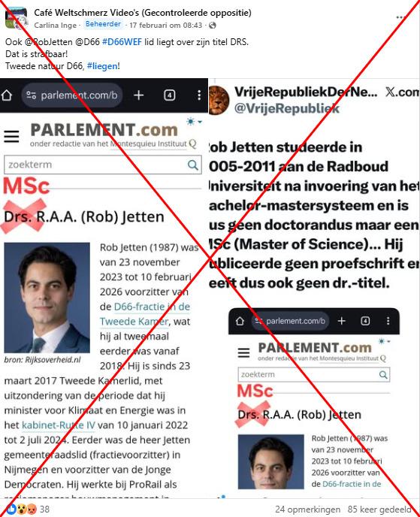Viewport: 420px width, 517px height.
Task: Open new tab with plus icon
Action: (x=139, y=95)
